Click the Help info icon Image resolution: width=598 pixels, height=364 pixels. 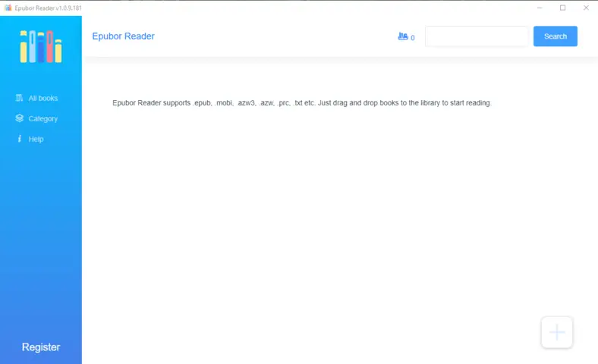(x=20, y=139)
